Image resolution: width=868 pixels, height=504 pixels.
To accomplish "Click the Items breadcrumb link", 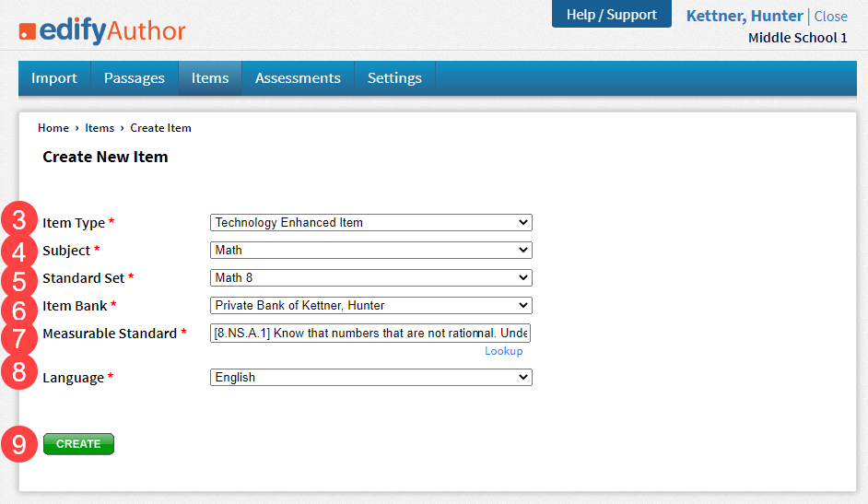I will tap(100, 128).
